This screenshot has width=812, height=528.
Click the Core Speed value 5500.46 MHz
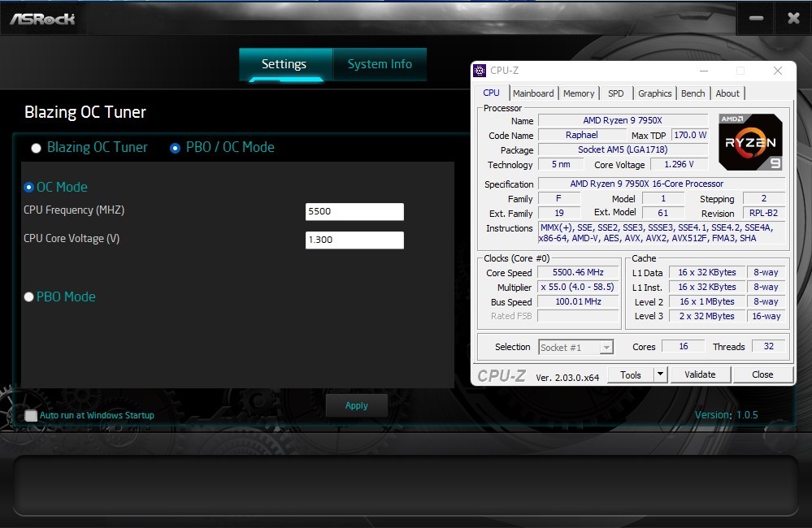click(578, 272)
